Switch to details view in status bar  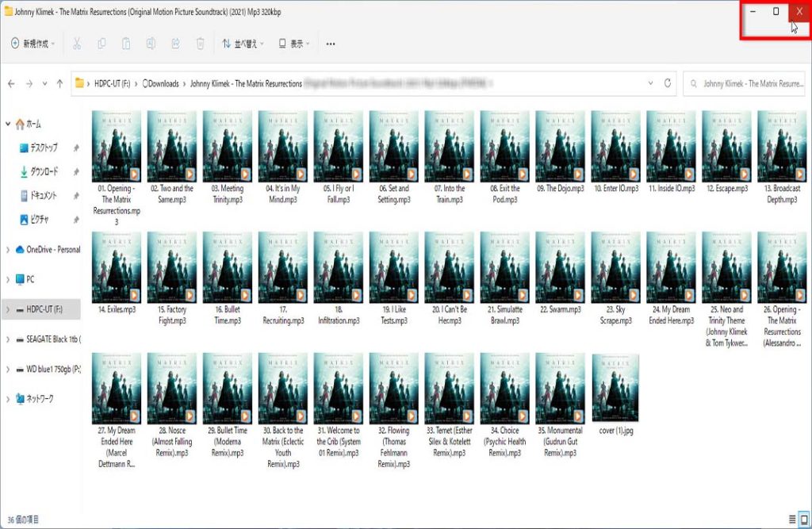791,519
